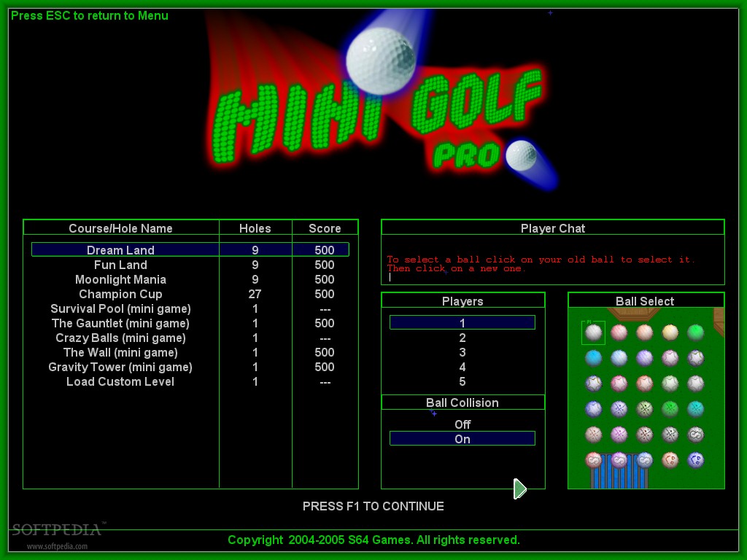Screen dimensions: 747x560
Task: Click the Ball Select panel header
Action: point(646,301)
